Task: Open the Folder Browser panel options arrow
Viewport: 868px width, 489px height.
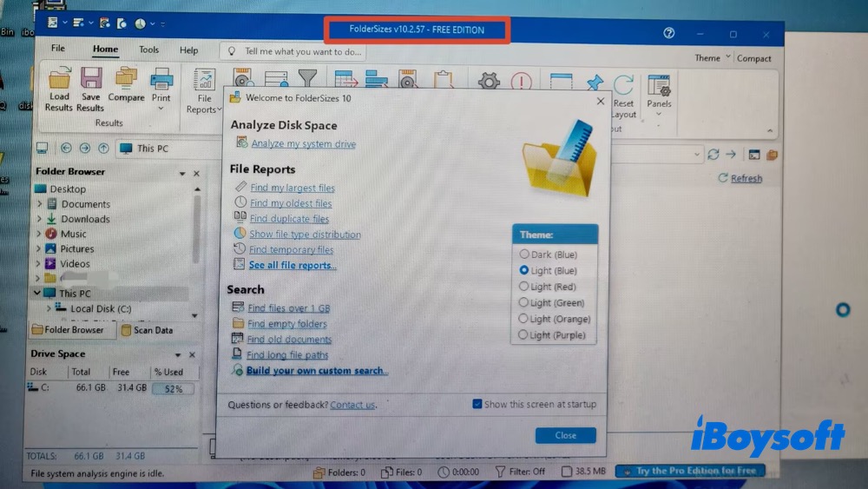Action: [182, 174]
